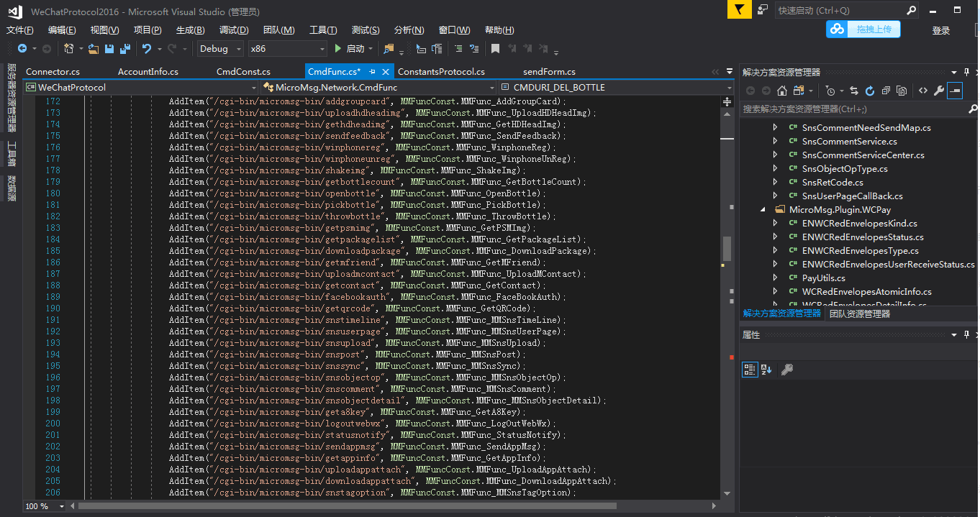Click the Undo arrow icon
Screen dimensions: 980x517
(x=147, y=49)
